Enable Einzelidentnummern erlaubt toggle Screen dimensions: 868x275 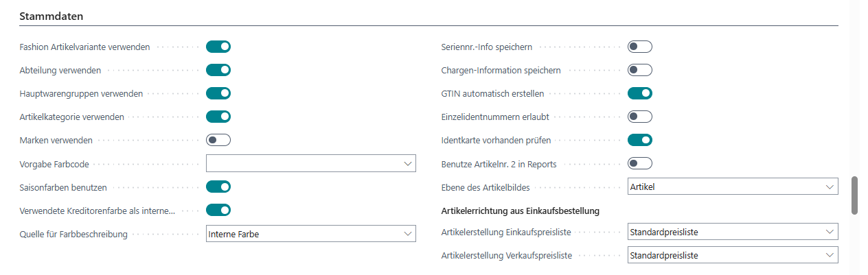(639, 117)
